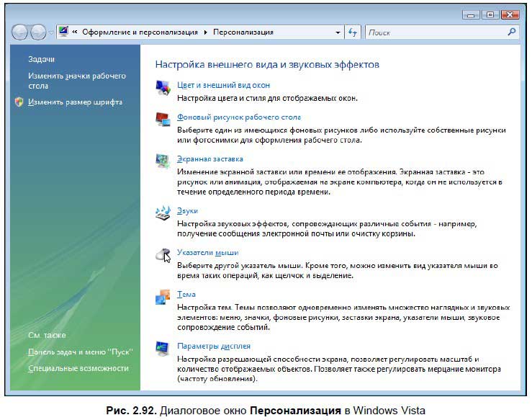Open Специальные возможности link
The height and width of the screenshot is (420, 532).
(78, 368)
